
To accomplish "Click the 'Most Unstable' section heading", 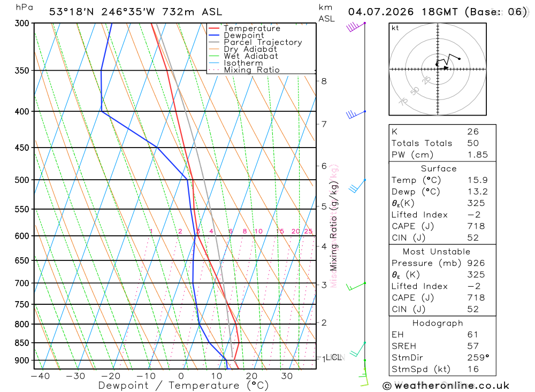I will (x=437, y=252).
